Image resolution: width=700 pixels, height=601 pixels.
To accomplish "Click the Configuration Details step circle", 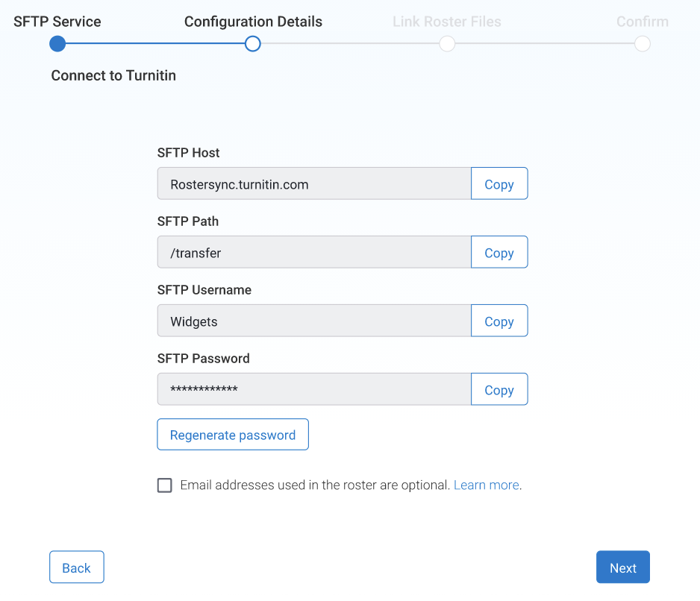I will point(253,44).
